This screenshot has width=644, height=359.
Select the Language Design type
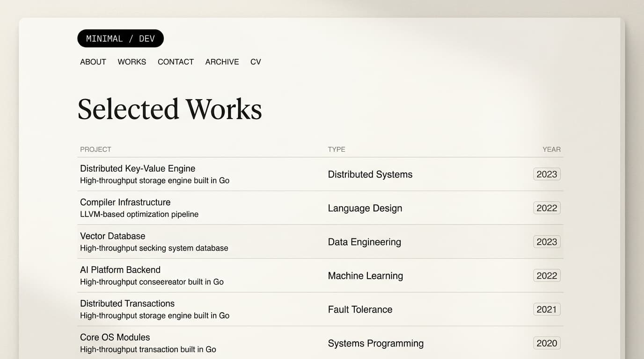click(365, 208)
